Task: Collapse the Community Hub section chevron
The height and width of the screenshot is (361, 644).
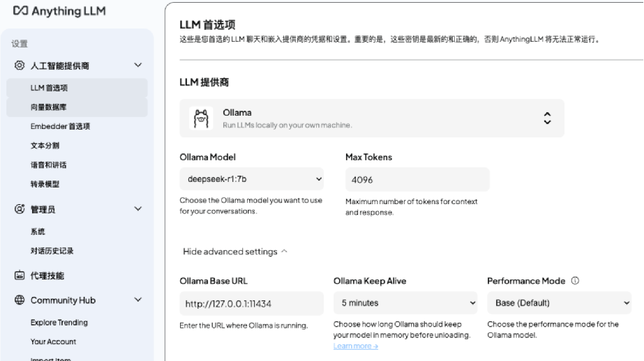Action: (138, 300)
